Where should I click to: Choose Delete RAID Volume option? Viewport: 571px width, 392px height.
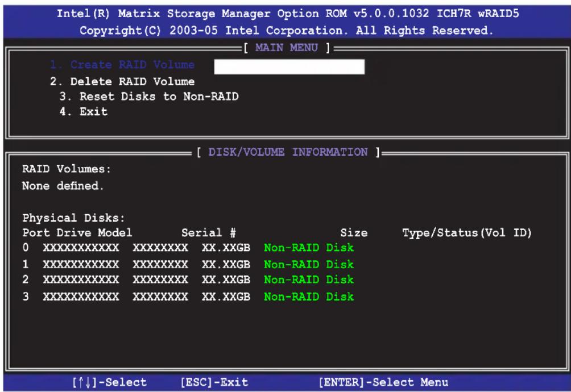coord(122,81)
